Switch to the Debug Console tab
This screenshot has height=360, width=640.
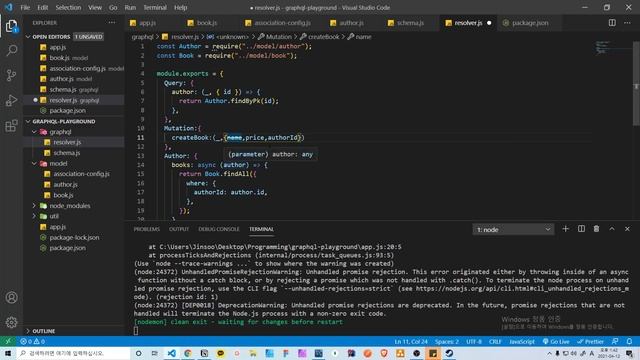click(x=219, y=229)
